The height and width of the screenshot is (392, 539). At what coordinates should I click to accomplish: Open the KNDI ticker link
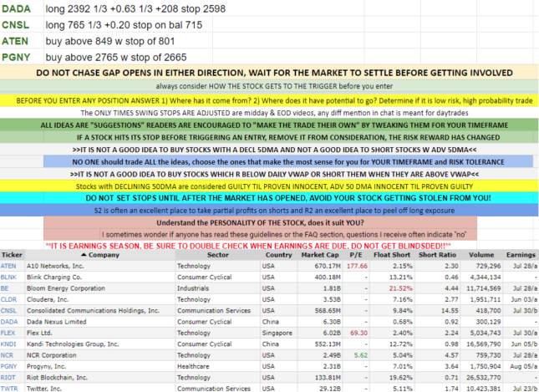point(8,344)
